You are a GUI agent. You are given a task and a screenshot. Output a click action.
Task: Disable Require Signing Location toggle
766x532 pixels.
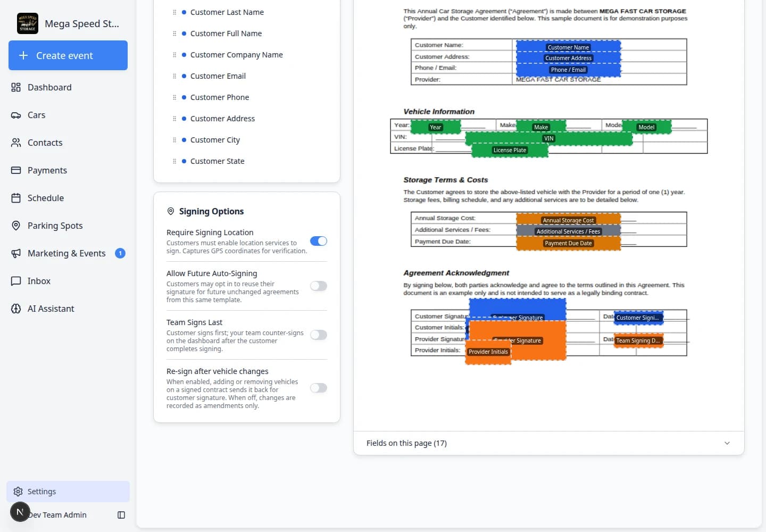(x=319, y=241)
